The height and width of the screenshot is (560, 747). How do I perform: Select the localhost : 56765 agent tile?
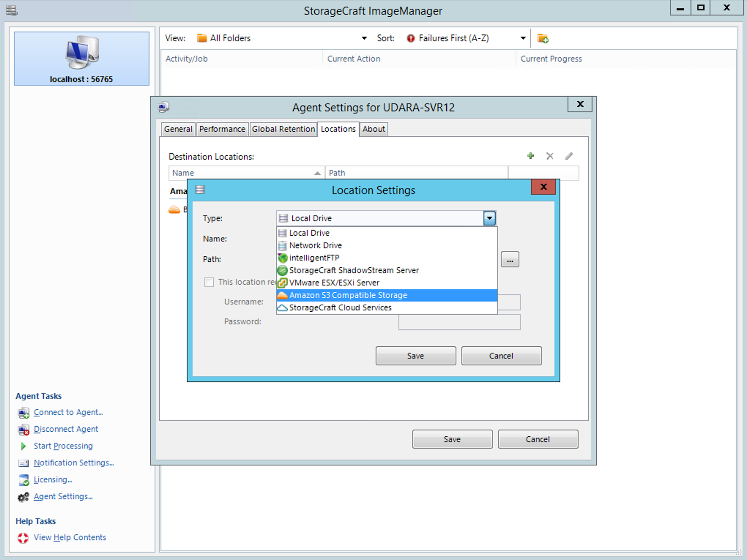pos(82,58)
